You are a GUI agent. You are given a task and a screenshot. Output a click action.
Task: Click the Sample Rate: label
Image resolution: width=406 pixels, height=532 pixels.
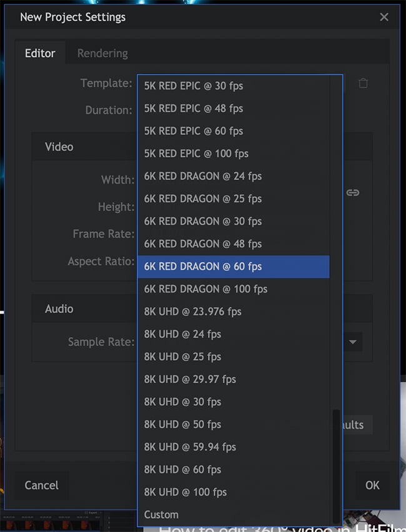coord(101,342)
